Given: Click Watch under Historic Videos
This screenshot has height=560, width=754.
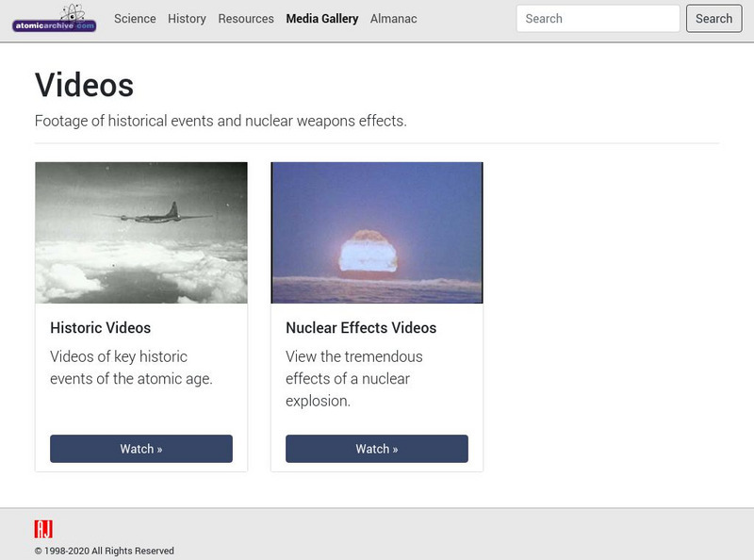Looking at the screenshot, I should click(140, 449).
